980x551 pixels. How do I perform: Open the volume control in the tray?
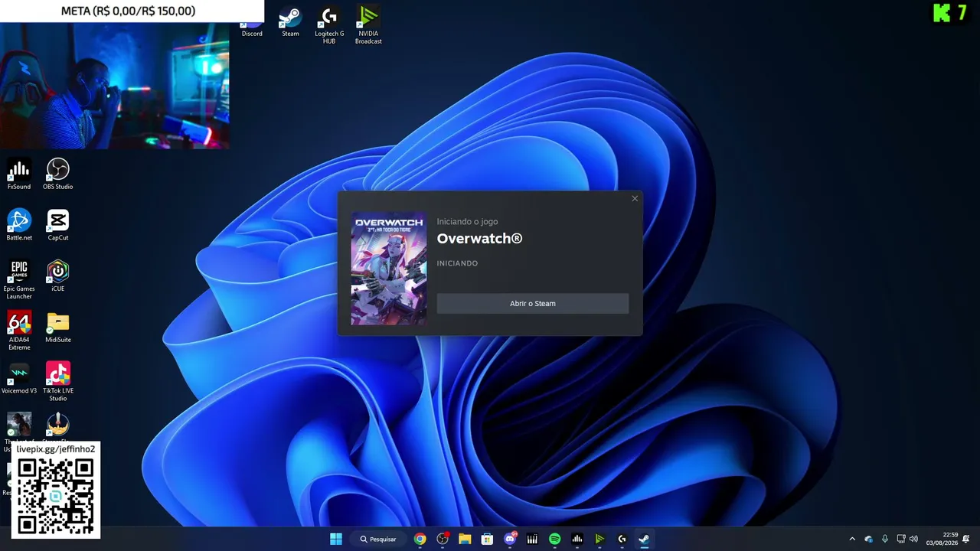(x=913, y=539)
